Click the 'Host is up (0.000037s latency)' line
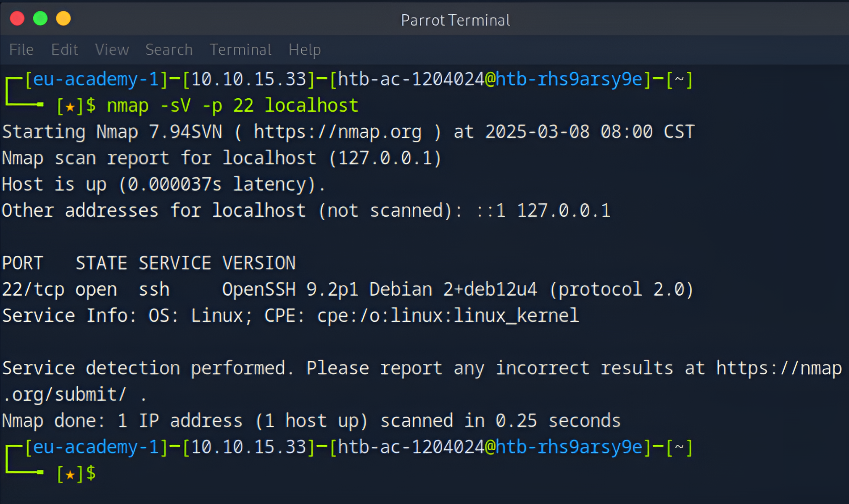This screenshot has height=504, width=849. [164, 184]
